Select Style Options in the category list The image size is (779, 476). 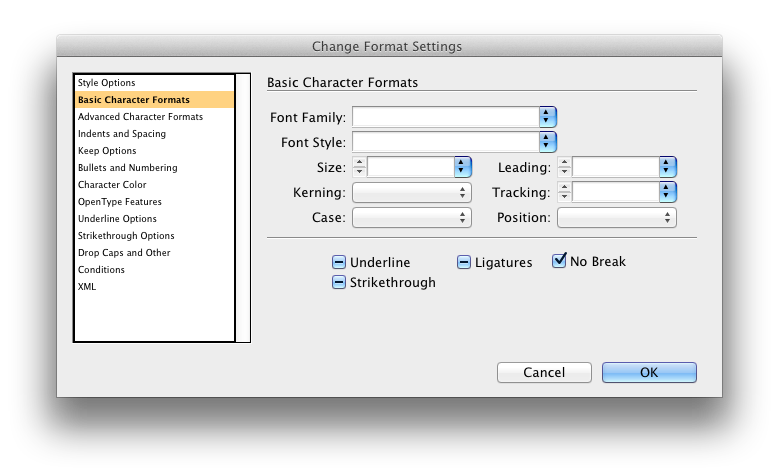[154, 82]
